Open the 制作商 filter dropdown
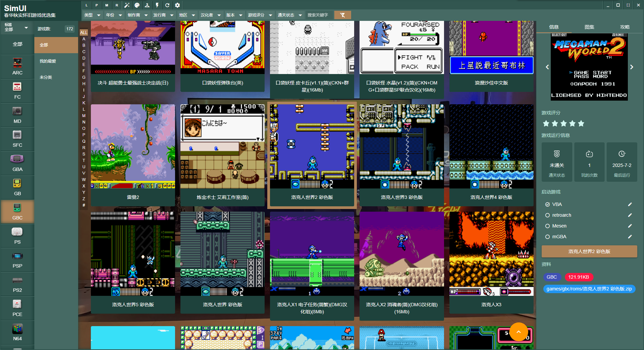644x350 pixels. (137, 15)
